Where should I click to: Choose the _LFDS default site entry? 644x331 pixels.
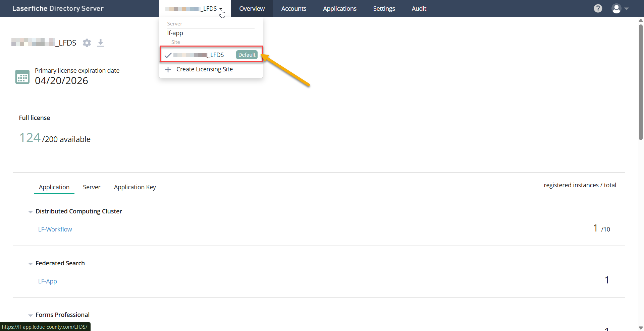click(211, 55)
